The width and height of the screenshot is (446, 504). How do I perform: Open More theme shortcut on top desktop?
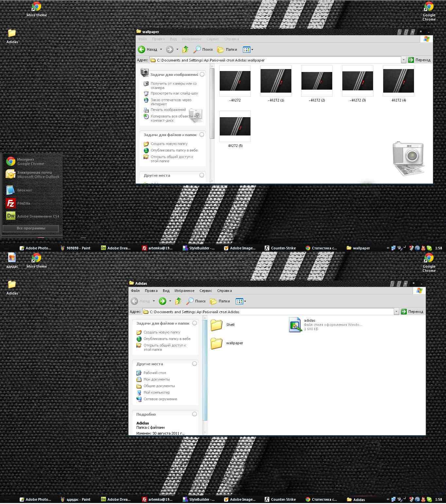(x=37, y=9)
